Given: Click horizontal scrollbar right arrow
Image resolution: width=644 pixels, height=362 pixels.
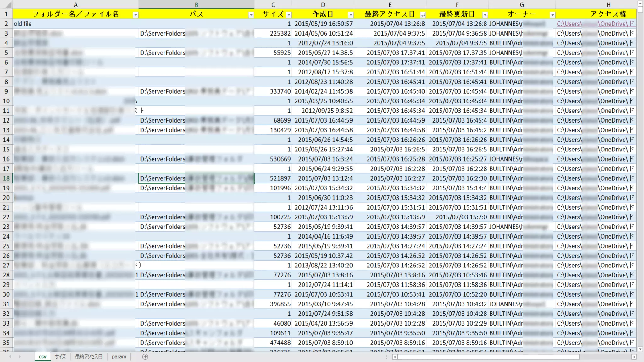Looking at the screenshot, I should [x=634, y=357].
